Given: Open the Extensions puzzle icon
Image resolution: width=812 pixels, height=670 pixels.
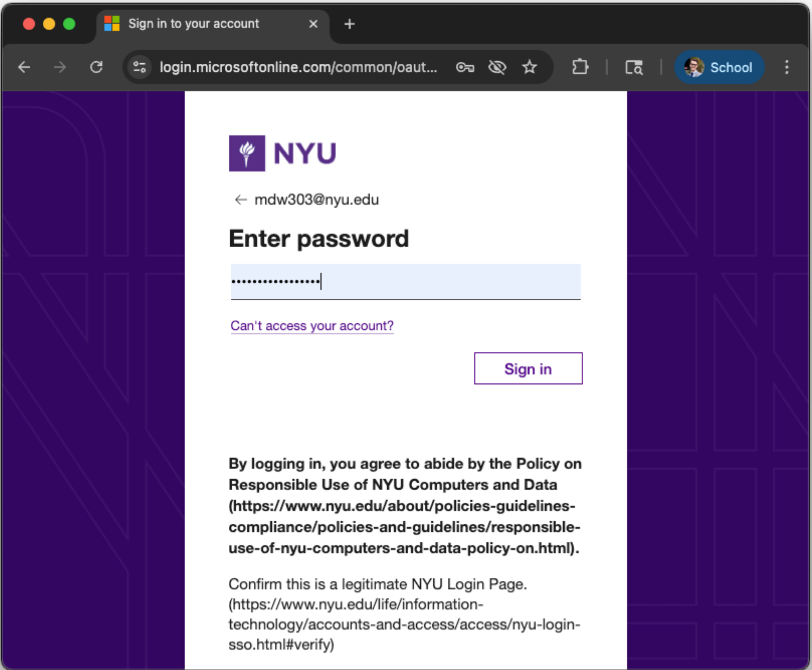Looking at the screenshot, I should click(x=580, y=67).
